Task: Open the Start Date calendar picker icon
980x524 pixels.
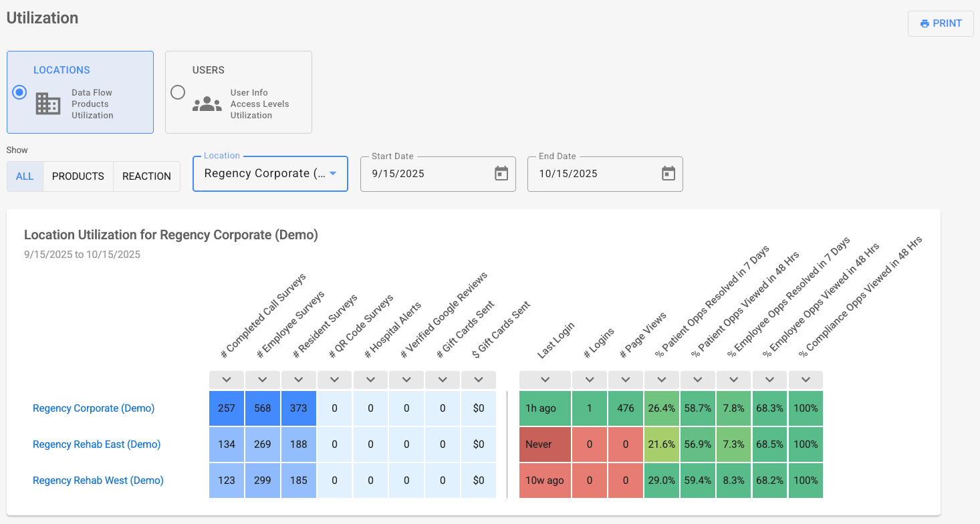Action: point(501,174)
